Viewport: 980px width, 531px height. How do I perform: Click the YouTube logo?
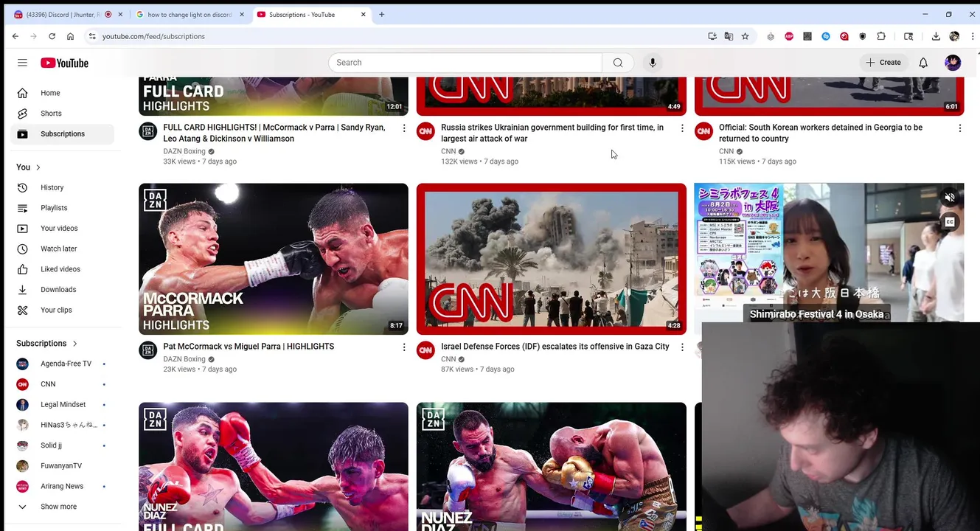point(64,63)
